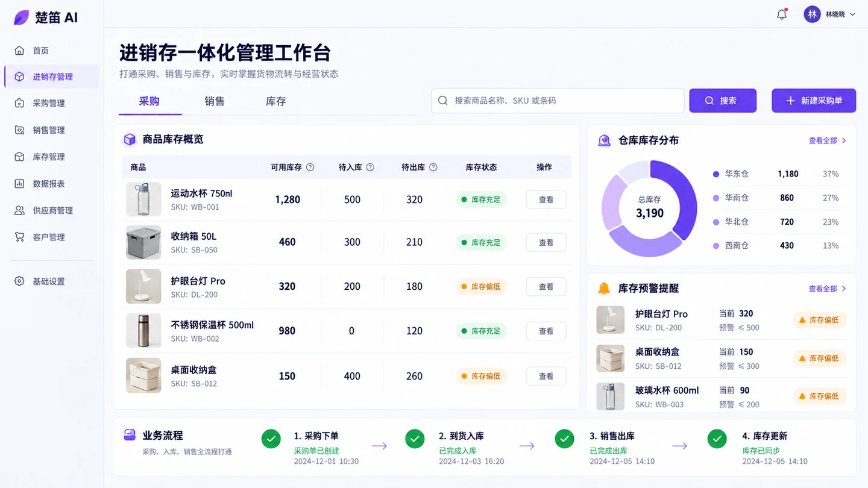Click the 西南仓 legend color dot
The height and width of the screenshot is (488, 868).
tap(716, 246)
